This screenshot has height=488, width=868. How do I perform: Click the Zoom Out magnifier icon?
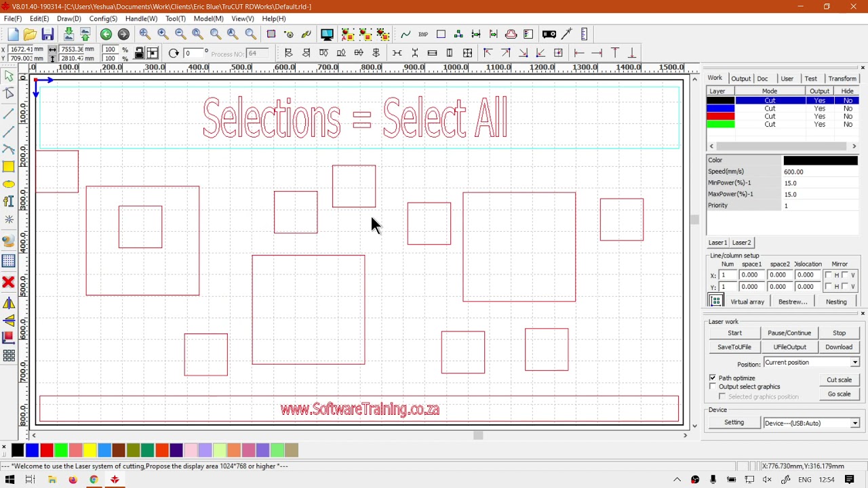point(180,35)
